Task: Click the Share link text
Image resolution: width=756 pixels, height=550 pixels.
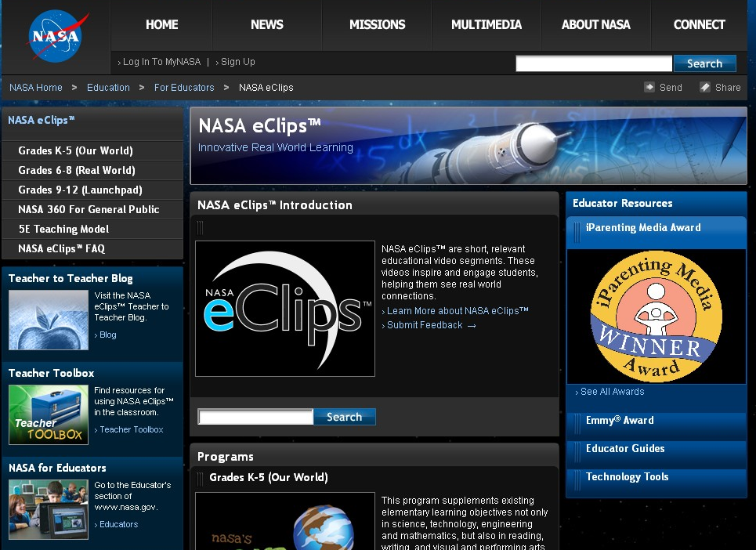Action: tap(728, 87)
